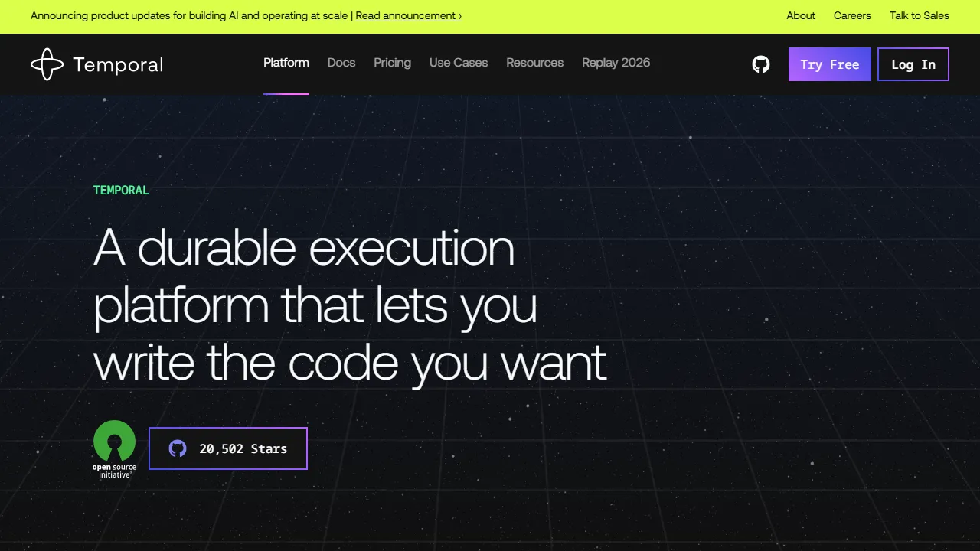Go to the Careers link
This screenshot has width=980, height=551.
pos(853,15)
